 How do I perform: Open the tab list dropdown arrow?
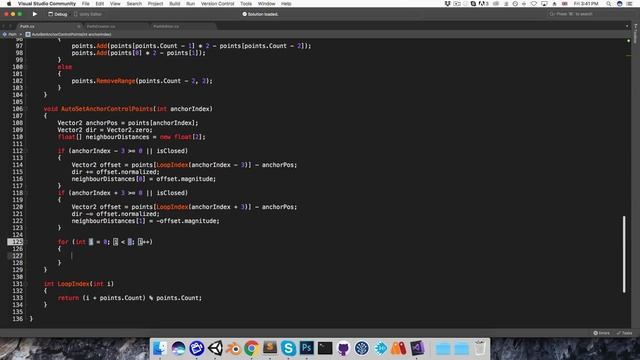(x=627, y=27)
